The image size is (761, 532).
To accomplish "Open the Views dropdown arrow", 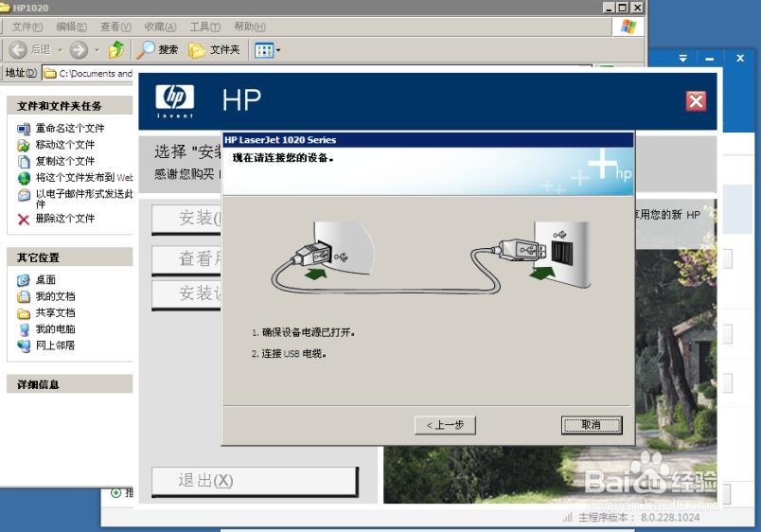I will click(x=278, y=50).
